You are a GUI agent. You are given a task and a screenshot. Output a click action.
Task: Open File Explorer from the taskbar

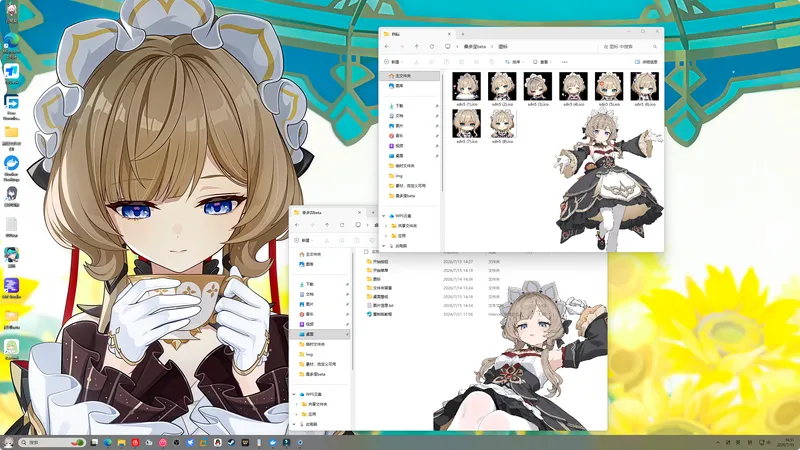coord(121,442)
